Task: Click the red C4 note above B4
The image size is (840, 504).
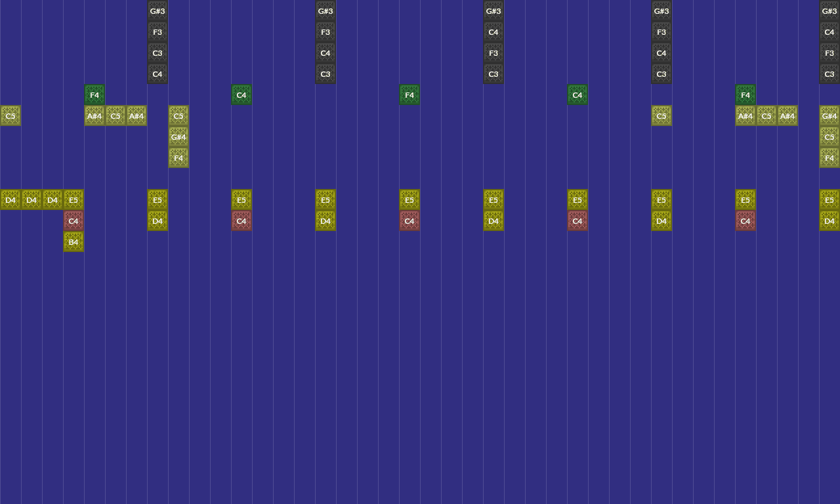Action: [73, 221]
